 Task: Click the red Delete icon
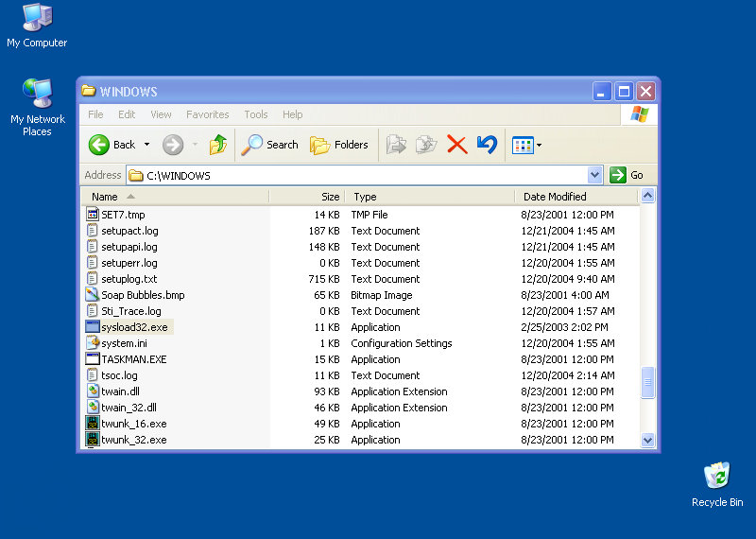pyautogui.click(x=456, y=145)
